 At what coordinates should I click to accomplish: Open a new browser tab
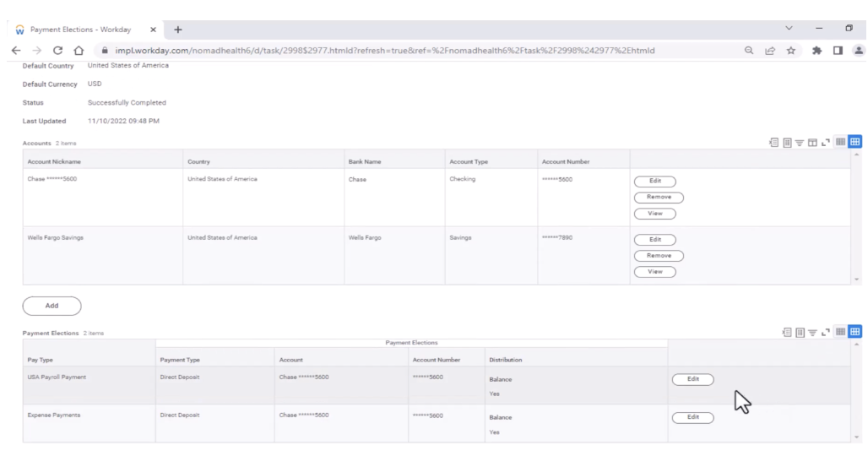[177, 30]
